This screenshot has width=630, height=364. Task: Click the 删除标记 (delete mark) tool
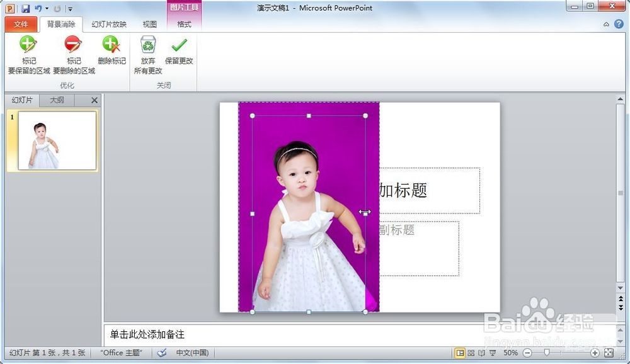(112, 51)
